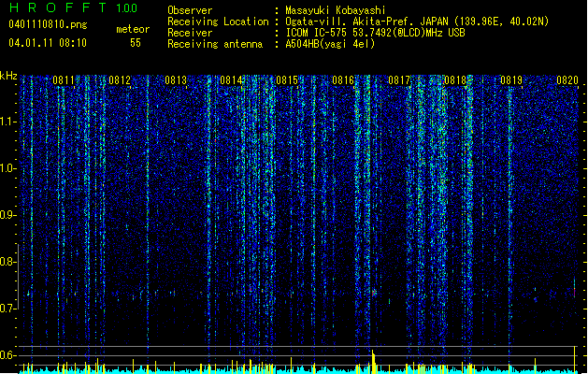Screen dimensions: 588x374
Task: Click the 0814 time marker
Action: tap(231, 80)
